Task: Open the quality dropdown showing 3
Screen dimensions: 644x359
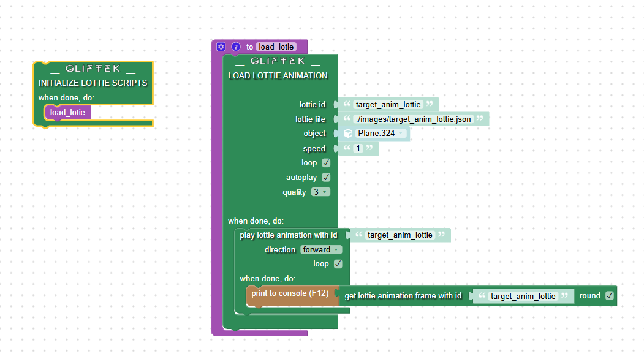Action: (320, 192)
